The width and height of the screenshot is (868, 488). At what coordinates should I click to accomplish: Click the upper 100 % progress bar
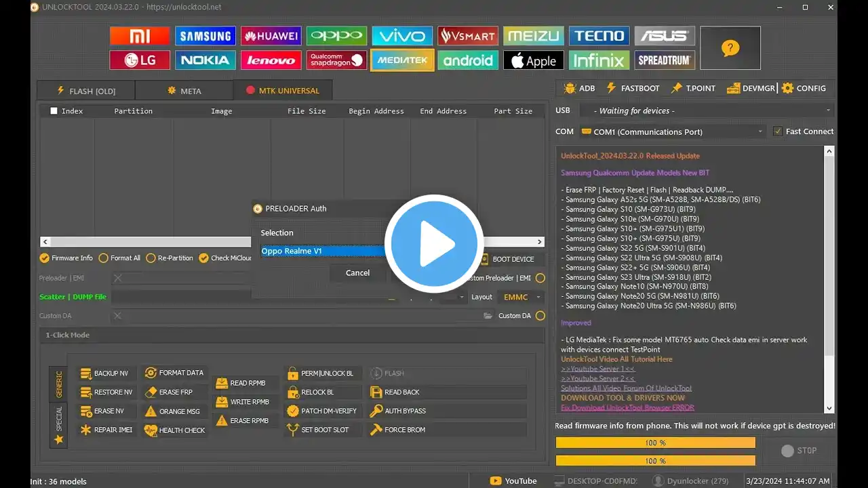(x=655, y=443)
